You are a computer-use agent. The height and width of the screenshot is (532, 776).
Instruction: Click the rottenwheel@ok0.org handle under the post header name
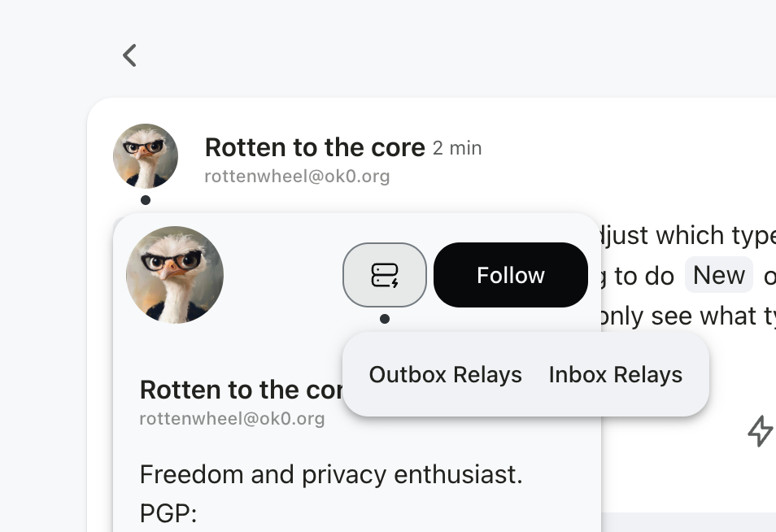pos(297,176)
